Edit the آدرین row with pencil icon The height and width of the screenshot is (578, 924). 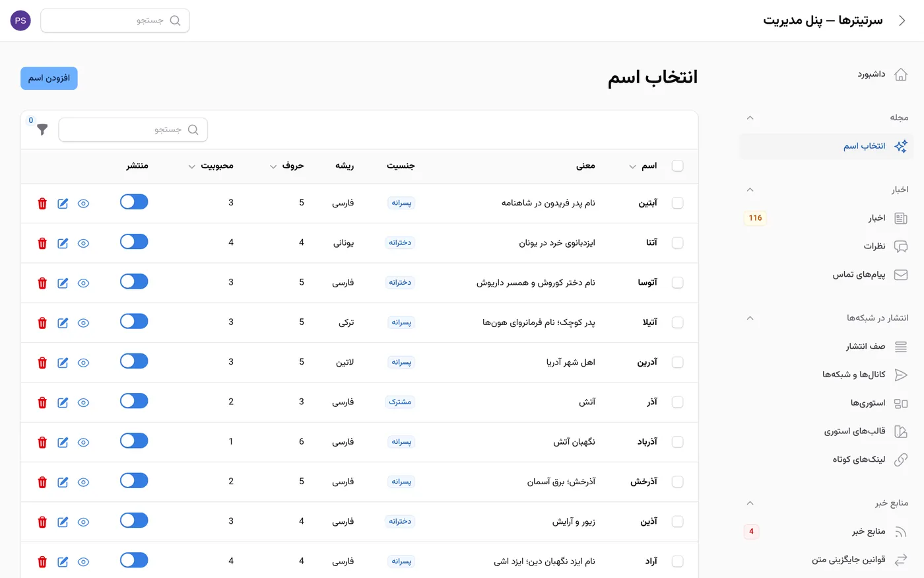click(63, 363)
